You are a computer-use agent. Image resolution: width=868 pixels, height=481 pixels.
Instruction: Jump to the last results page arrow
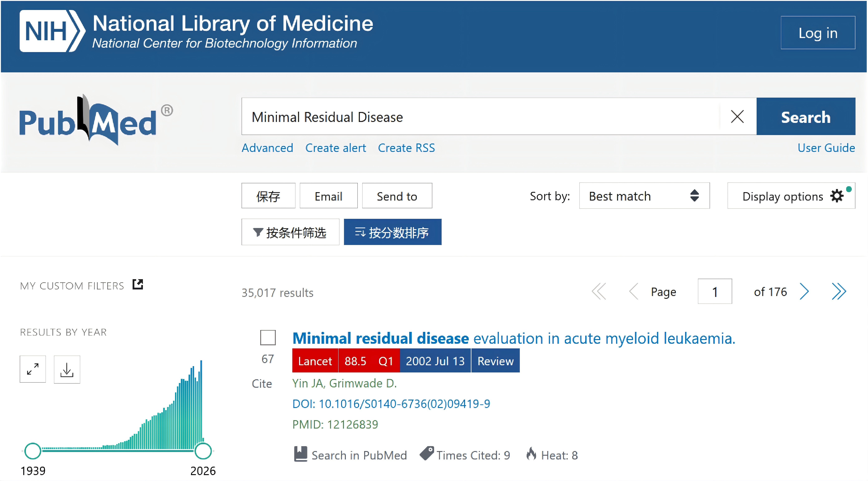point(839,292)
